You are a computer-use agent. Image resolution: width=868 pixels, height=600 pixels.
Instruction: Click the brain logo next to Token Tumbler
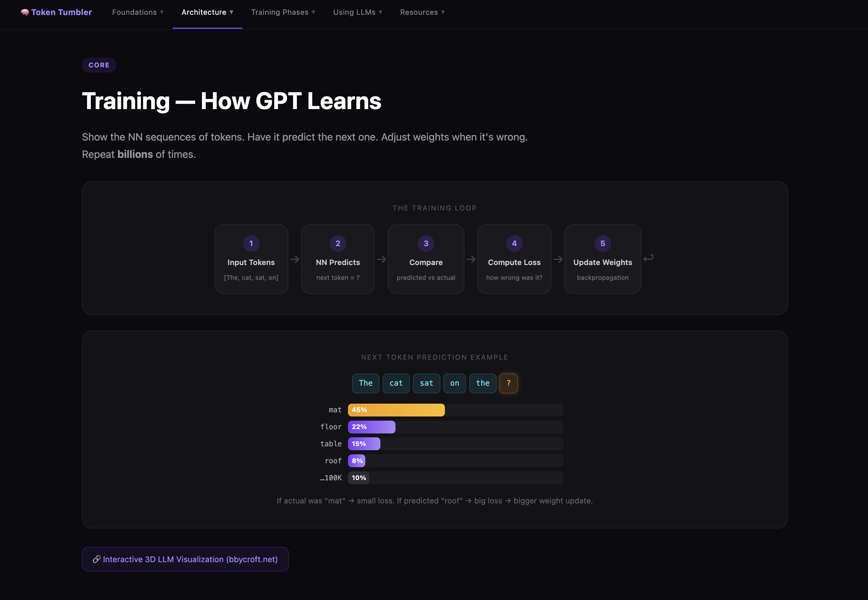coord(24,12)
